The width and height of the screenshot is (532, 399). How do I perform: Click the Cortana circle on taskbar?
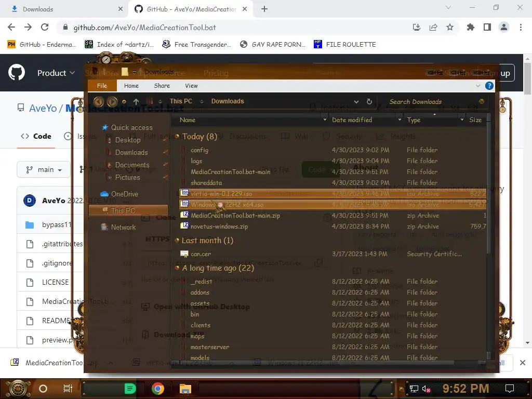click(x=43, y=389)
